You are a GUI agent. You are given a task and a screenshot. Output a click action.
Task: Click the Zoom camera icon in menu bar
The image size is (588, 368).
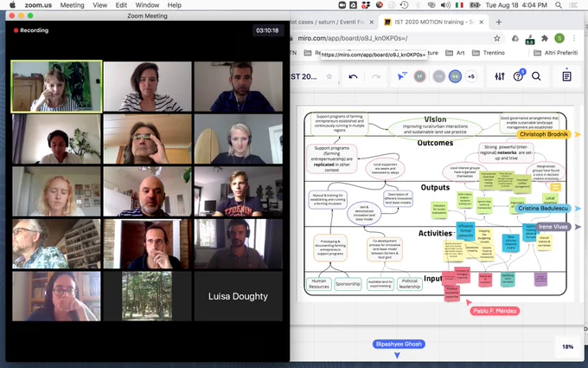pyautogui.click(x=342, y=5)
